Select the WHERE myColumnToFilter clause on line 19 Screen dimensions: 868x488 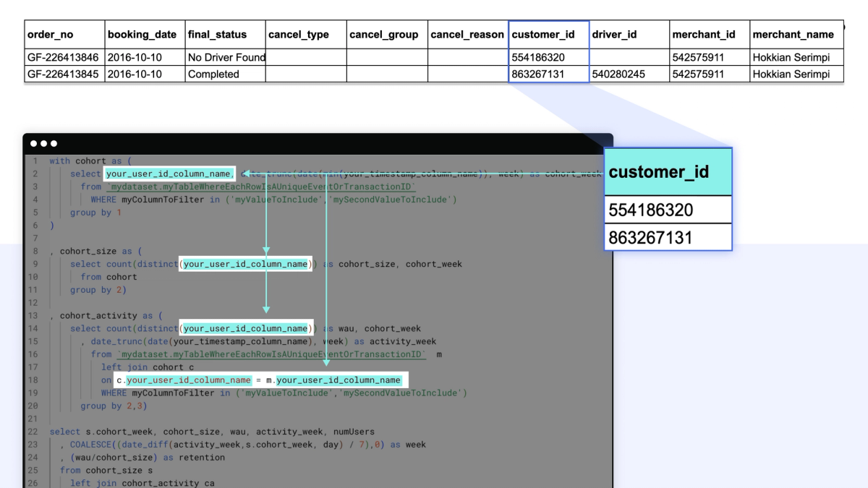click(289, 393)
